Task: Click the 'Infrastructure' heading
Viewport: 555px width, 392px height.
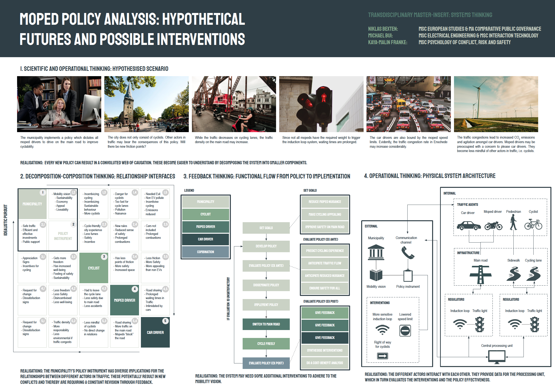Action: (468, 253)
